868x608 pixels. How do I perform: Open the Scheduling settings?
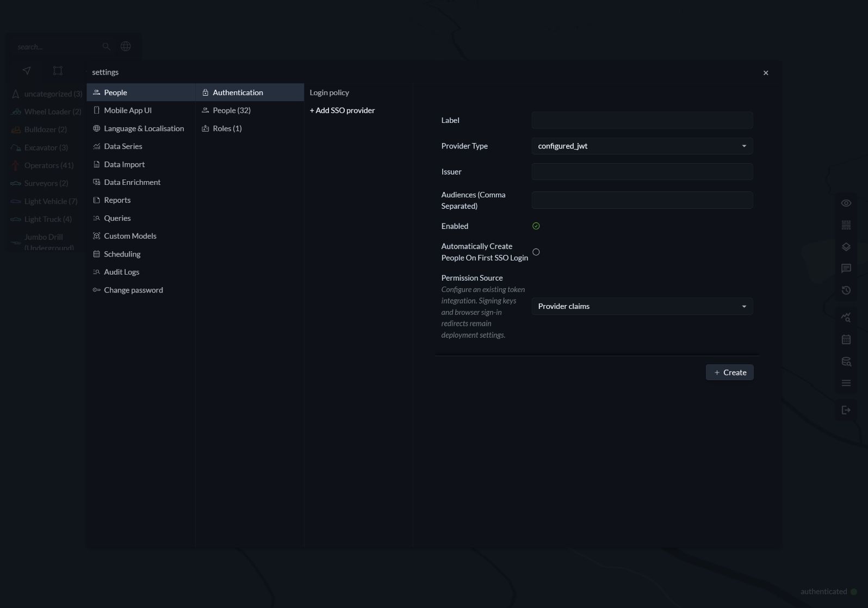click(140, 254)
